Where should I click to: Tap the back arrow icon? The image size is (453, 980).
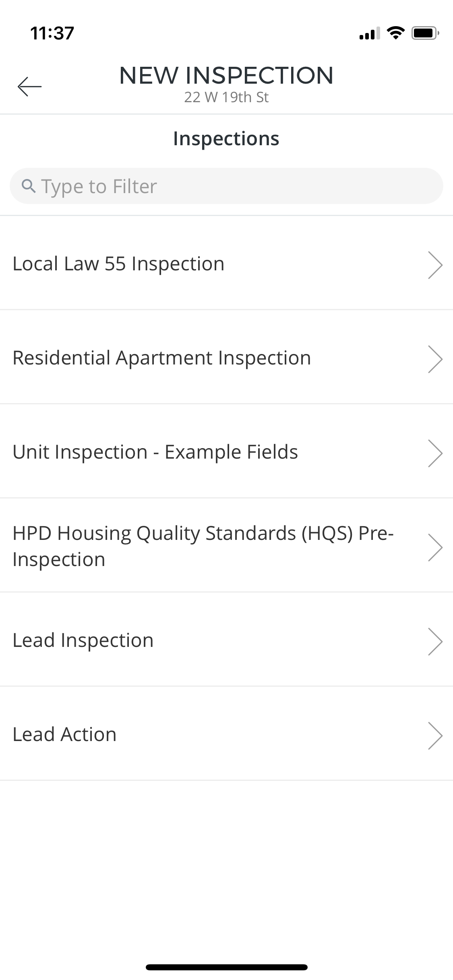(29, 86)
